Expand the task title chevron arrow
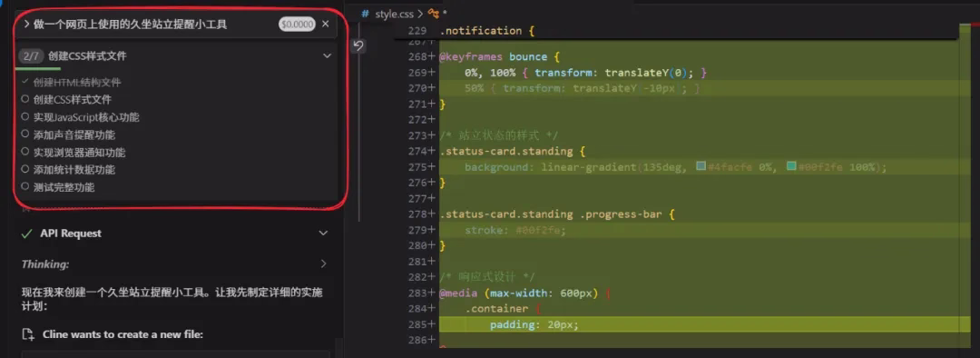 click(26, 25)
